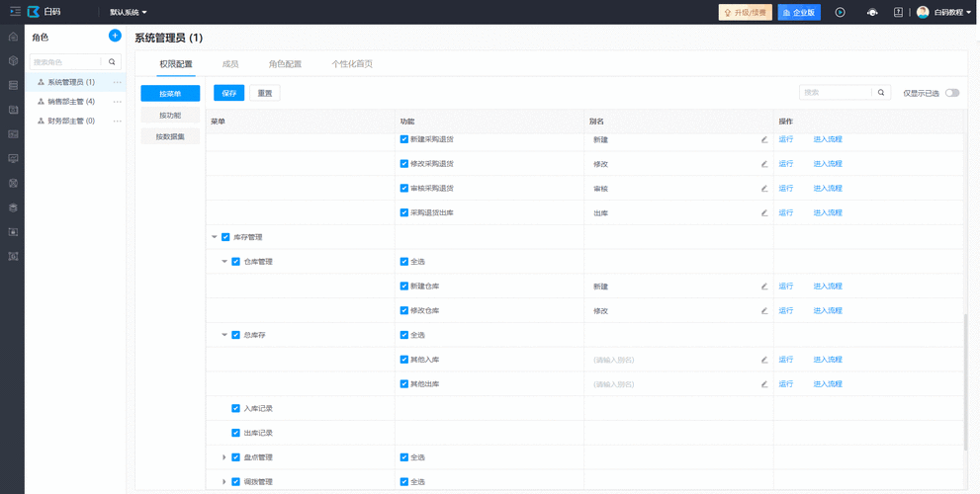980x494 pixels.
Task: Click edit pencil for 新建仓库 alias
Action: click(x=763, y=287)
